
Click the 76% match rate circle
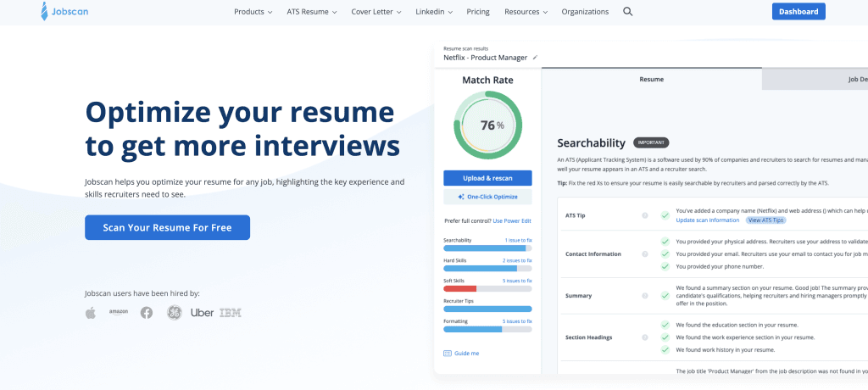tap(487, 125)
